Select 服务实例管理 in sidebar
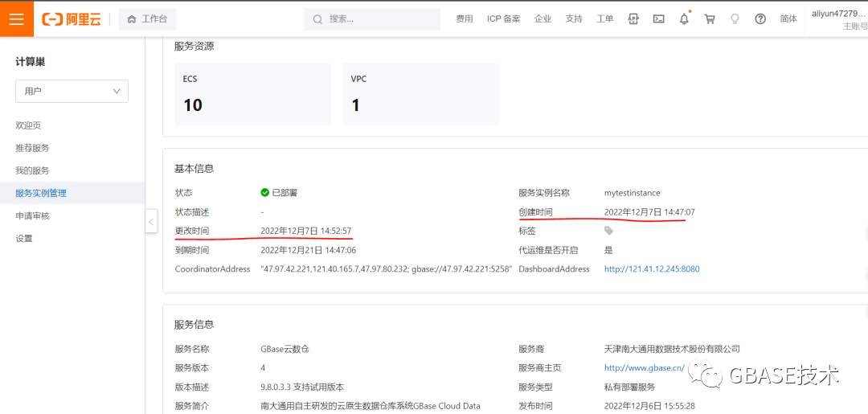 pyautogui.click(x=41, y=193)
